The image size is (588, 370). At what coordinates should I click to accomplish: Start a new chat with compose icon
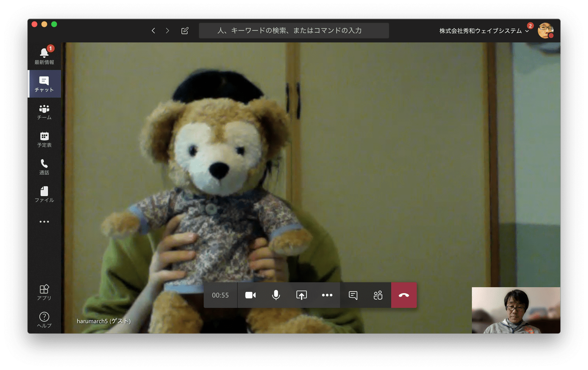pos(185,31)
